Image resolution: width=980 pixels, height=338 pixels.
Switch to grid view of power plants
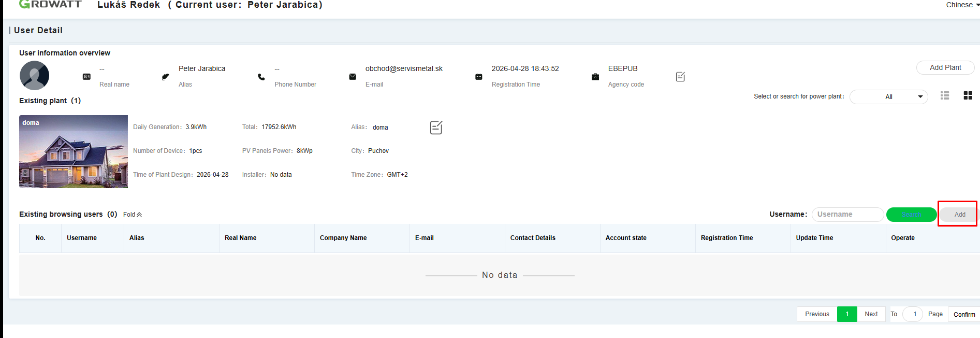968,96
